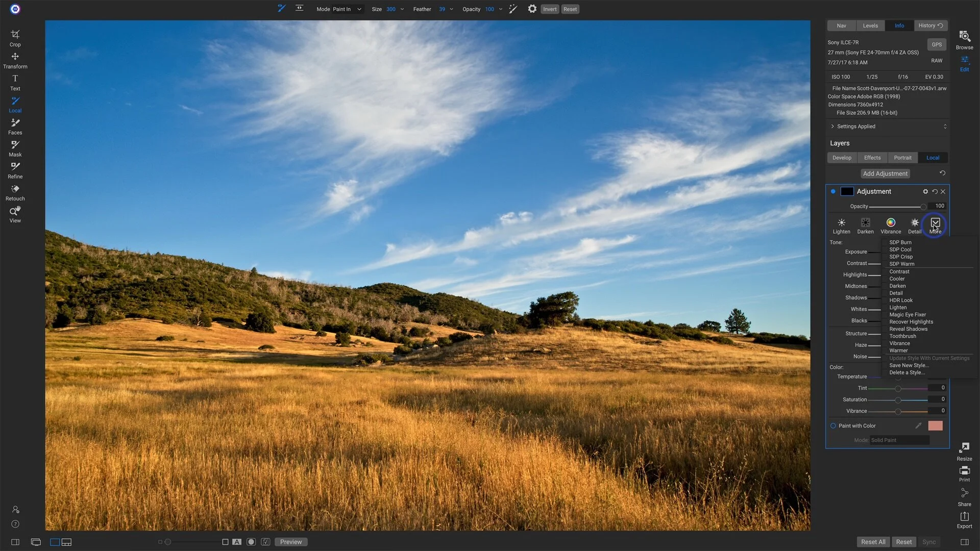Click the Reset All button
Viewport: 980px width, 551px height.
(873, 542)
